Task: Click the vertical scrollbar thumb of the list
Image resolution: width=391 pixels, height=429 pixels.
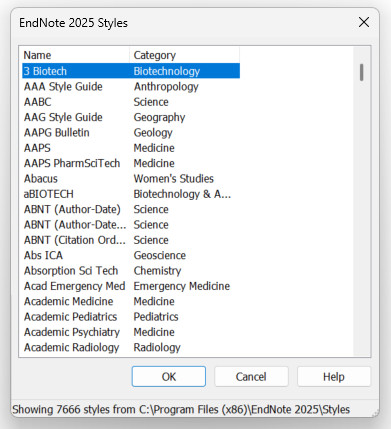Action: point(362,72)
